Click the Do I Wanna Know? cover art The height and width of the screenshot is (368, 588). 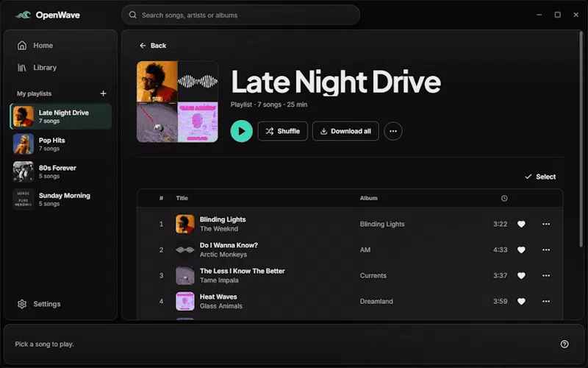[185, 250]
